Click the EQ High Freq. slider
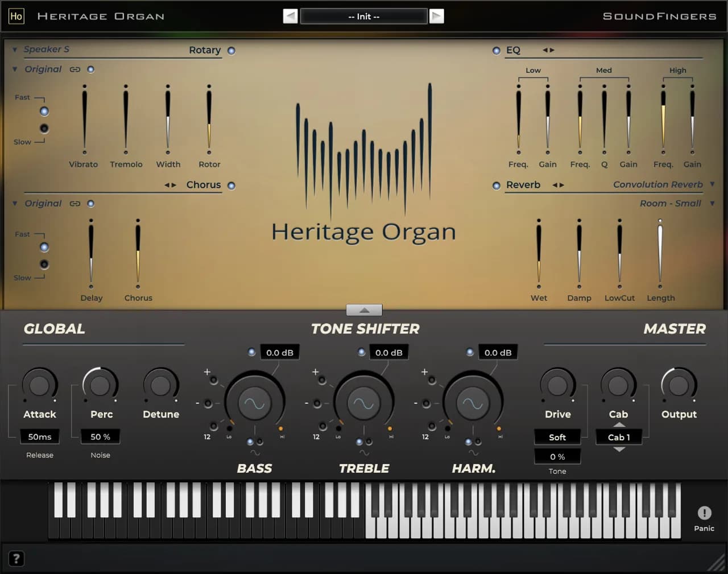728x574 pixels. [x=663, y=119]
